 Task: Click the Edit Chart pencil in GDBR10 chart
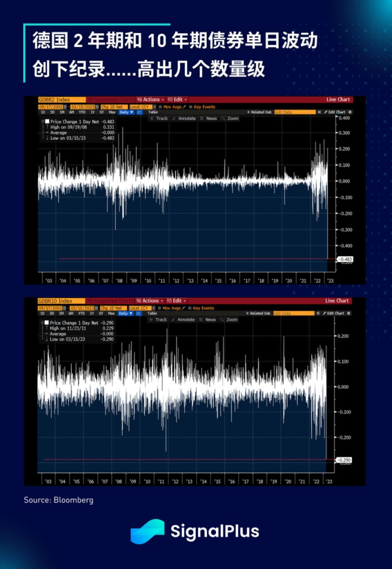[334, 313]
